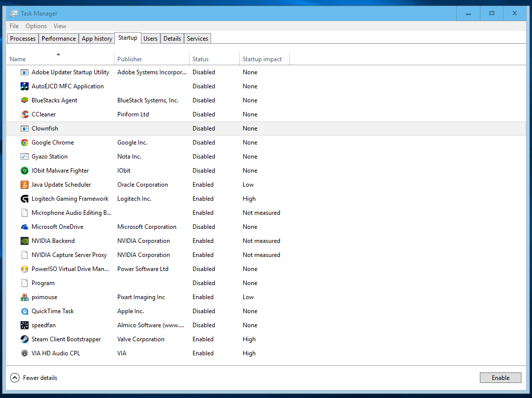Select 'Adobe Systems Incorpor...' publisher cell
Image resolution: width=532 pixels, height=398 pixels.
tap(152, 72)
